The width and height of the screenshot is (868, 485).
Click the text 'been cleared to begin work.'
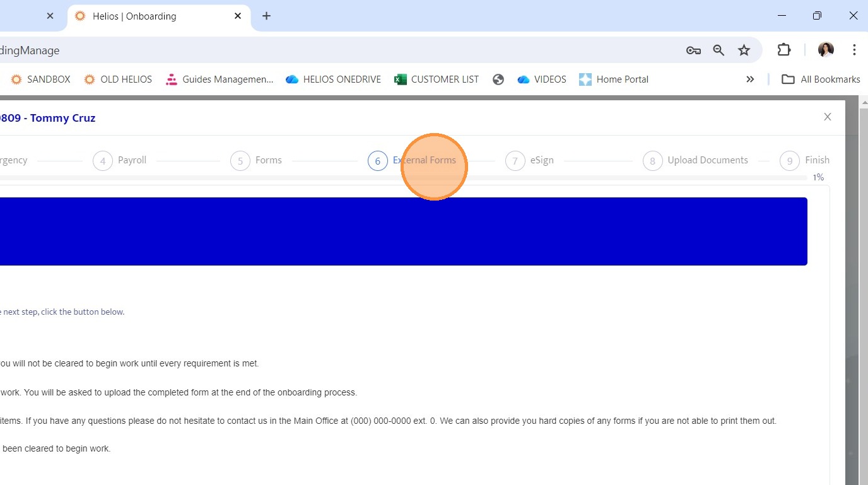coord(56,449)
